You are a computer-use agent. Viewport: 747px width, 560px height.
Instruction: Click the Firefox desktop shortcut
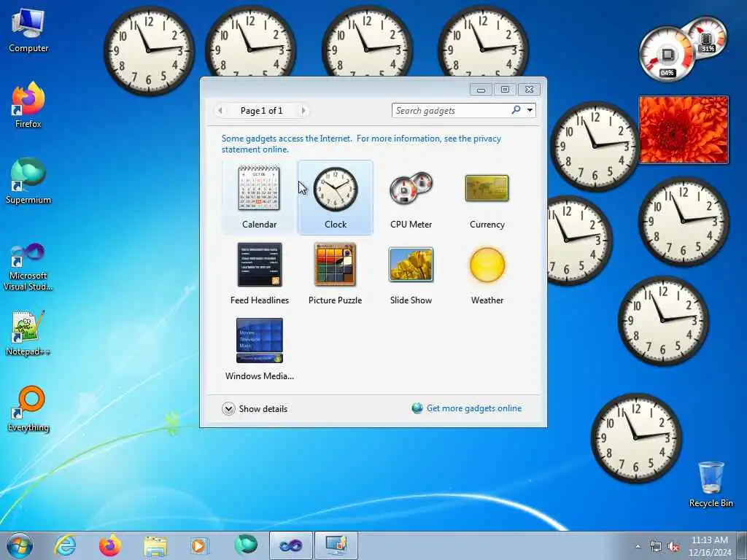(x=28, y=105)
